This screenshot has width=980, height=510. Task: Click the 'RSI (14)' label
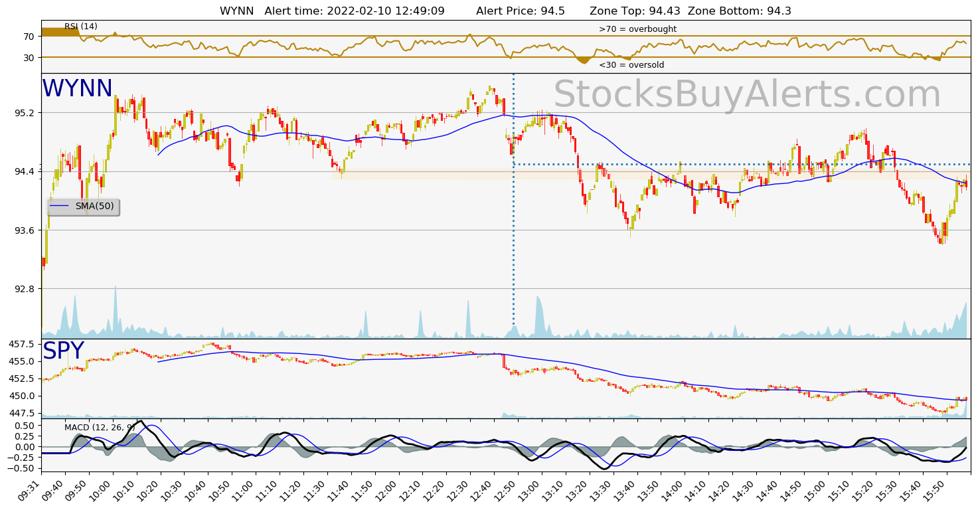(x=81, y=27)
